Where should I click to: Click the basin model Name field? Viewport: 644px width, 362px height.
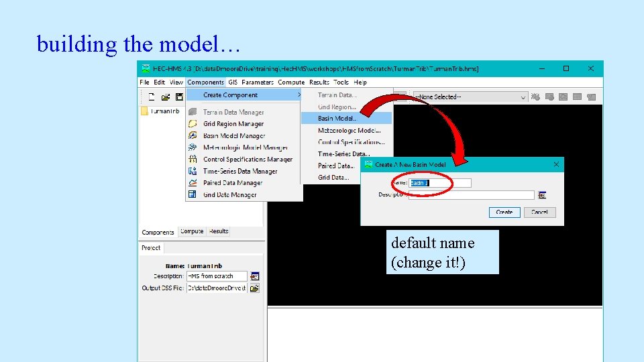point(440,182)
